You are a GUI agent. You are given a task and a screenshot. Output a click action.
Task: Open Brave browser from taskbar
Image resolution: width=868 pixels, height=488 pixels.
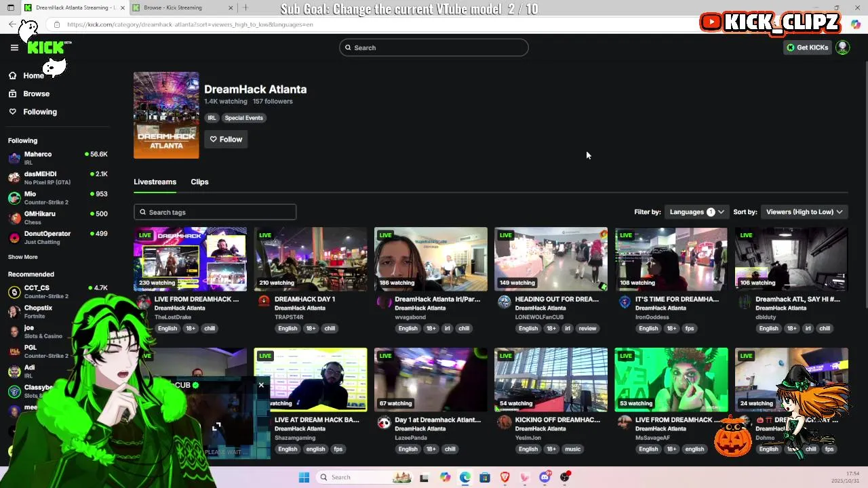[505, 477]
